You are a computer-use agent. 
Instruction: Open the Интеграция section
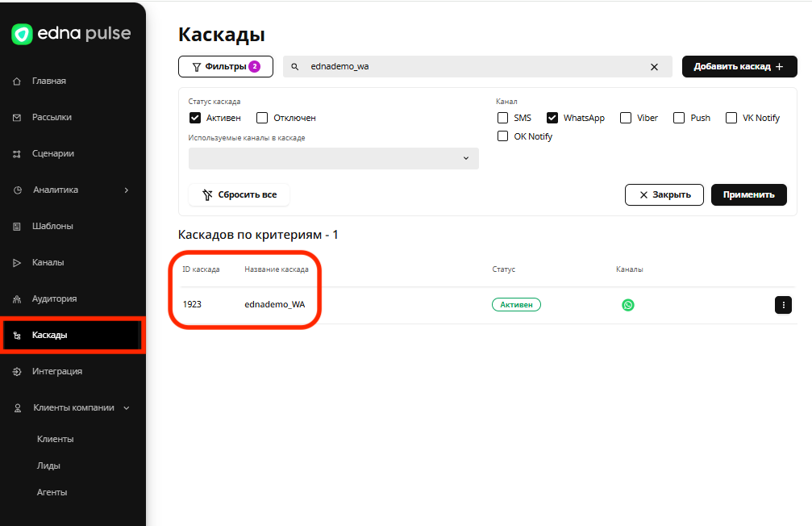pos(57,371)
